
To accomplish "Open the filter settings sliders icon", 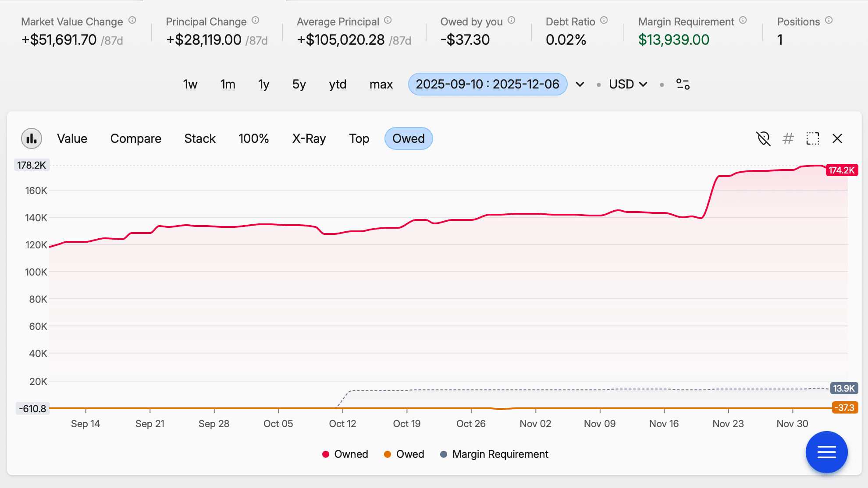I will [x=683, y=84].
